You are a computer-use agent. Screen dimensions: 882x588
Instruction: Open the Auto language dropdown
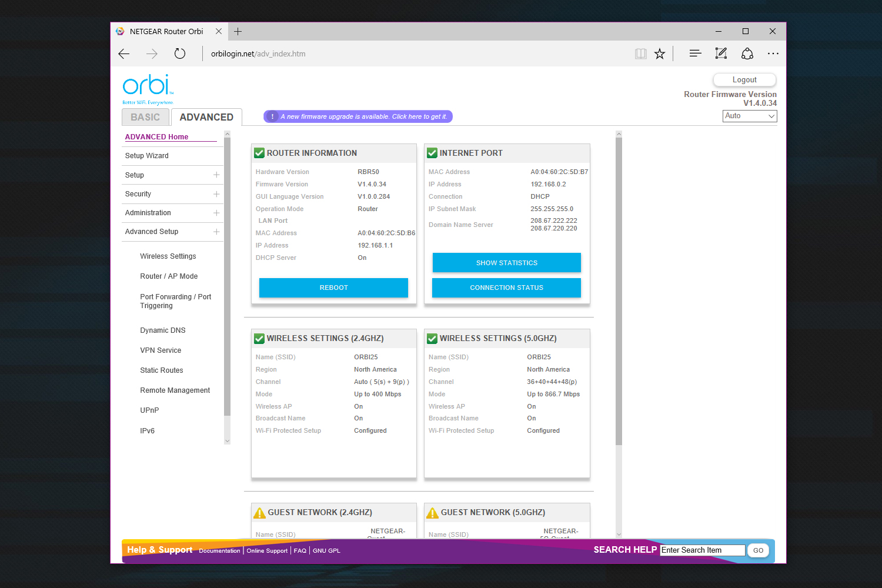[750, 116]
